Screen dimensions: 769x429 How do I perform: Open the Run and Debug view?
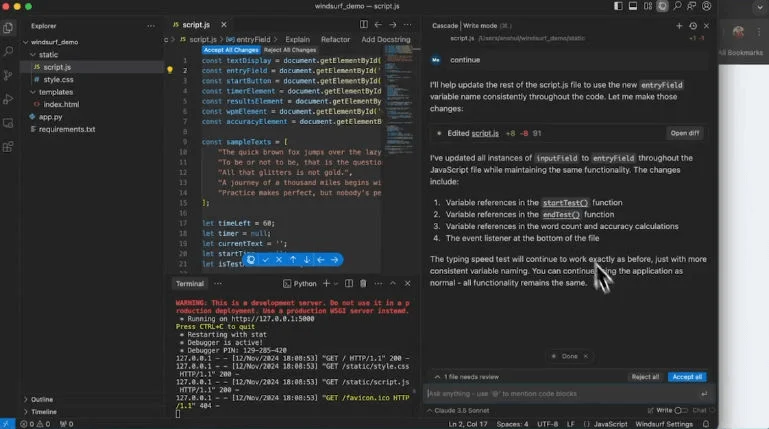point(8,99)
